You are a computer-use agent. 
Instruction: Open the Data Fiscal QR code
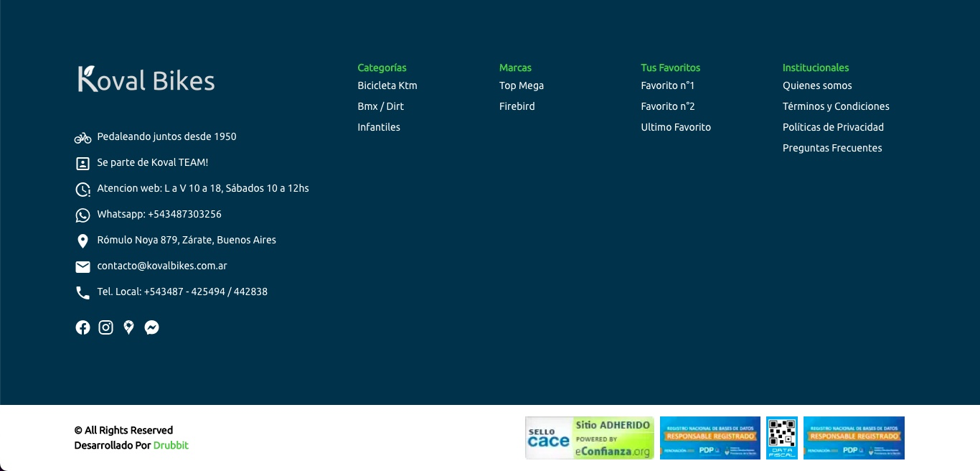pos(781,437)
